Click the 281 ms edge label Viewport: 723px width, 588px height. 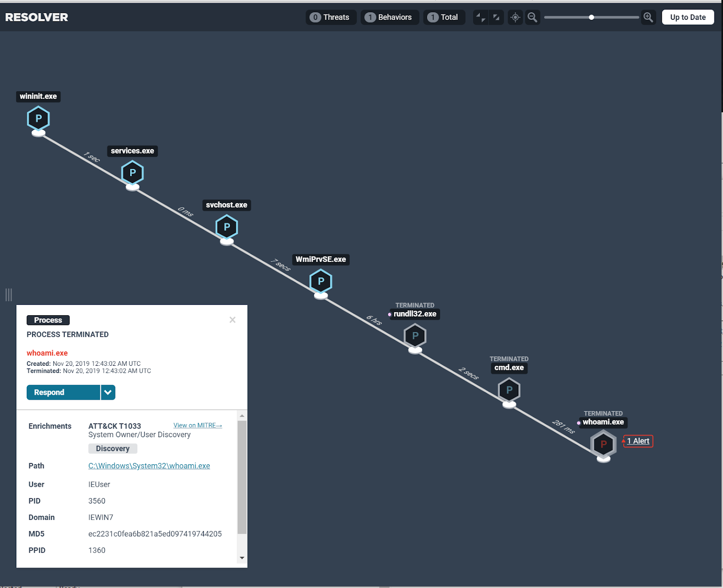pyautogui.click(x=563, y=427)
